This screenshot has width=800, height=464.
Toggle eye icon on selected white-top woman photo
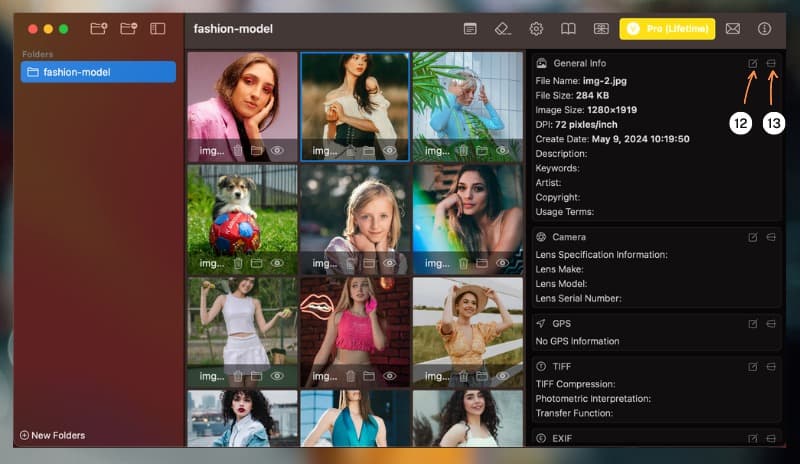(390, 151)
